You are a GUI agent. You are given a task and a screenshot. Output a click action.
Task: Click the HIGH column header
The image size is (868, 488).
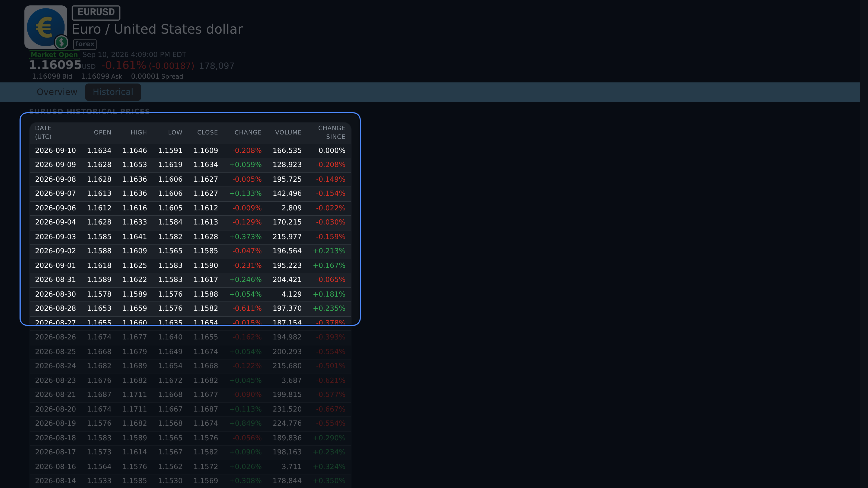click(x=139, y=132)
